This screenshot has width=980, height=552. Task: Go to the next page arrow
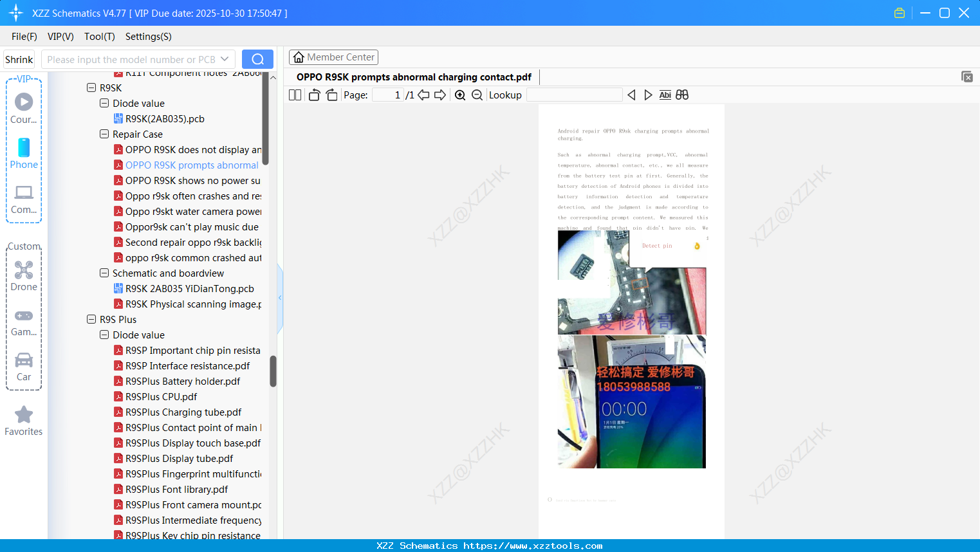coord(440,95)
